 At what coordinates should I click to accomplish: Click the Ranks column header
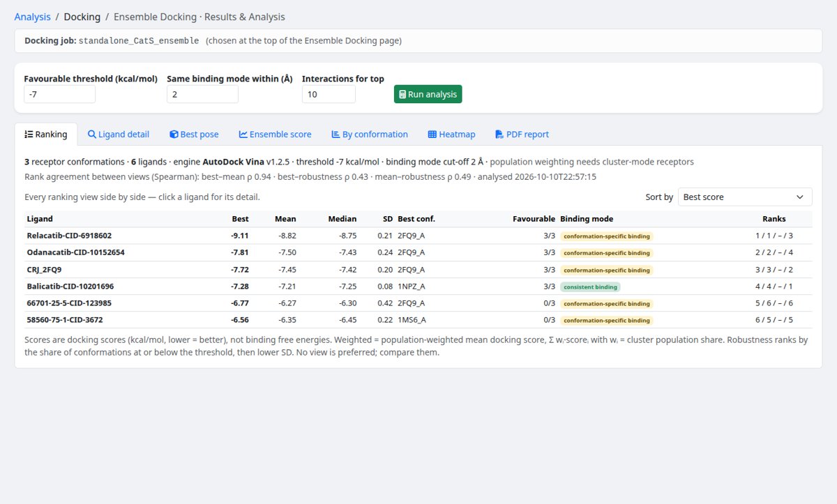tap(774, 219)
